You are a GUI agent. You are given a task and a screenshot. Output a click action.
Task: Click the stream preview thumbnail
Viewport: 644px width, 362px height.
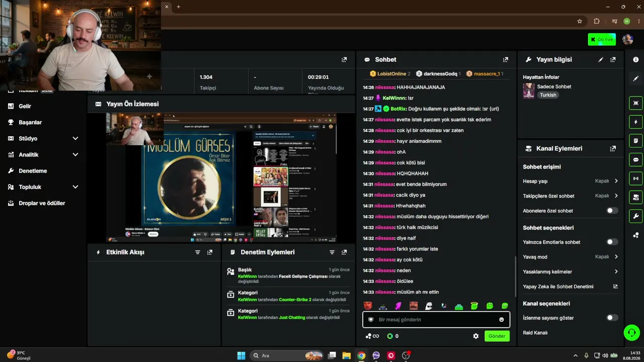click(221, 178)
